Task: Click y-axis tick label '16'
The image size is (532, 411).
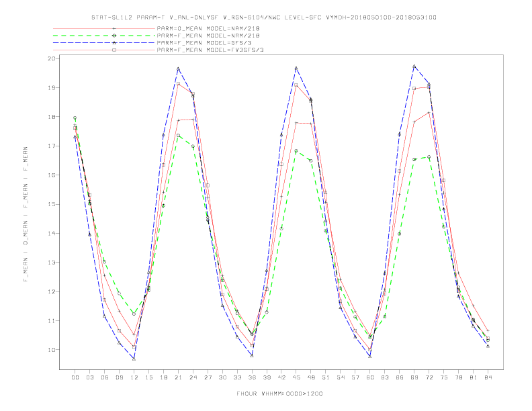Action: [52, 175]
